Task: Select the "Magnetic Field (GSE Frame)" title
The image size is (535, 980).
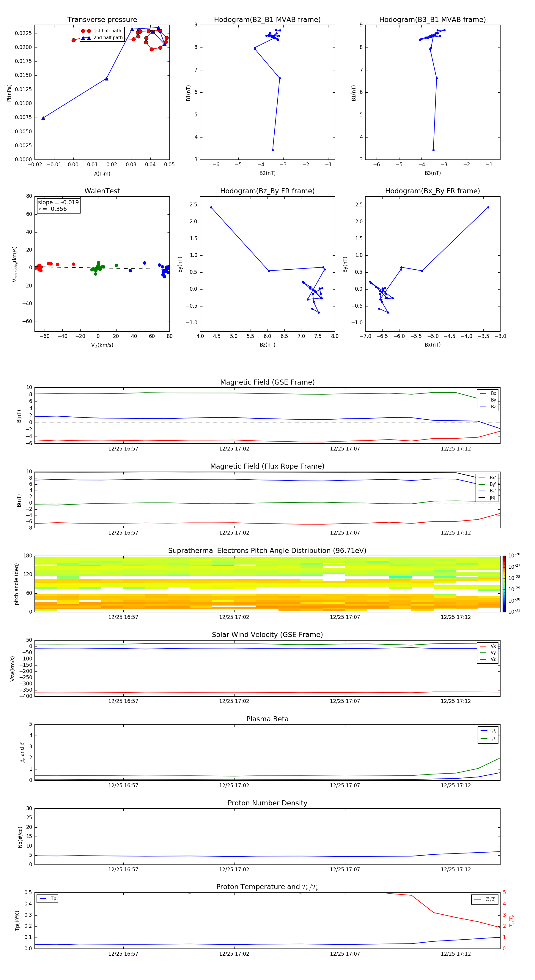Action: point(267,382)
